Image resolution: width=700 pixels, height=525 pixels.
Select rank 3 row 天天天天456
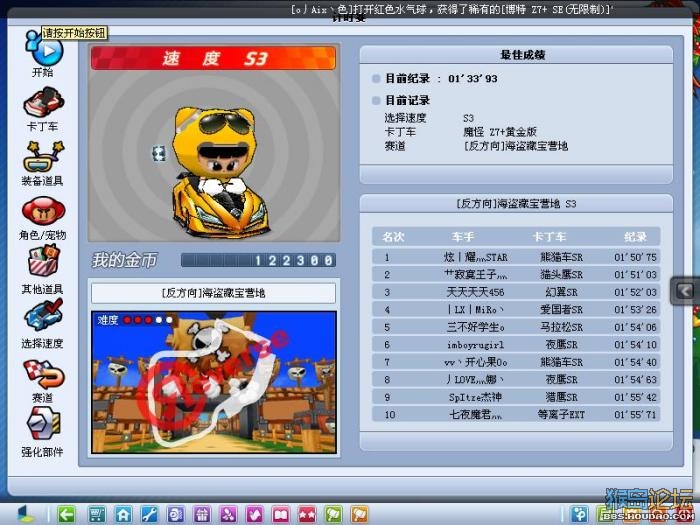(516, 292)
